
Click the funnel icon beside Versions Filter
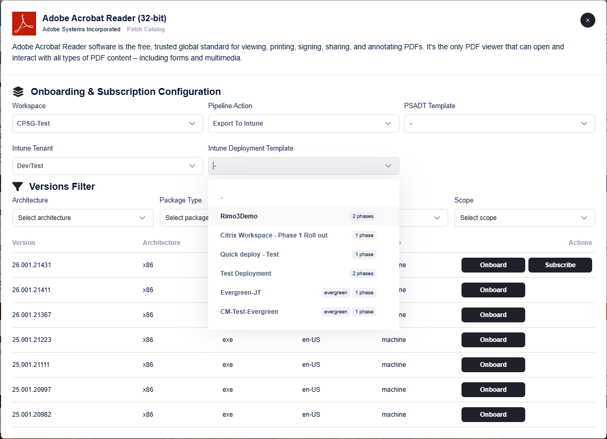point(17,187)
